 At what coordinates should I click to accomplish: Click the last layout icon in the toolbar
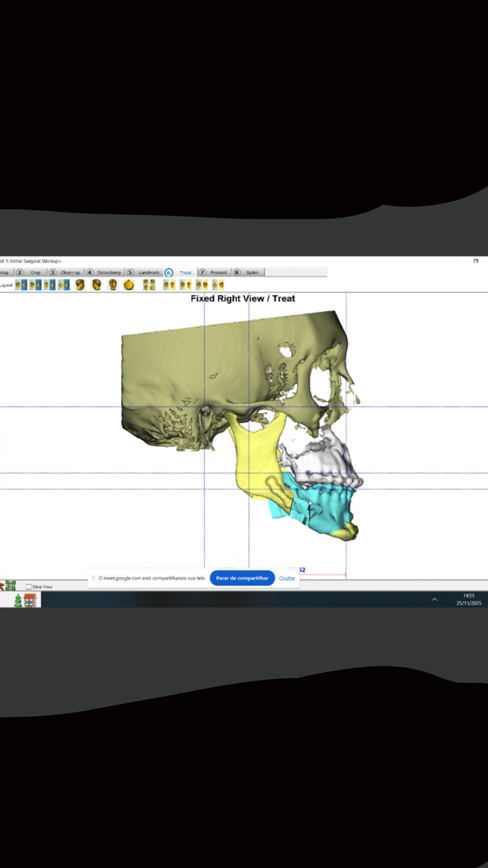pos(218,285)
